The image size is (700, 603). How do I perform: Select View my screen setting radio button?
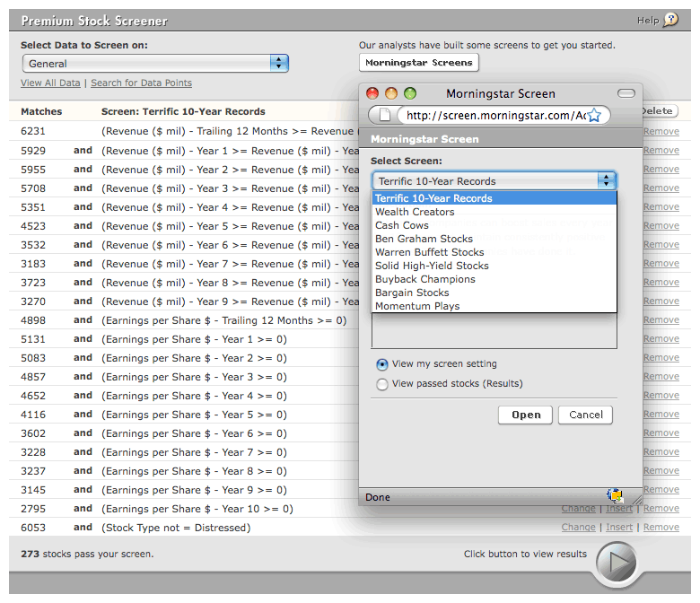coord(381,364)
